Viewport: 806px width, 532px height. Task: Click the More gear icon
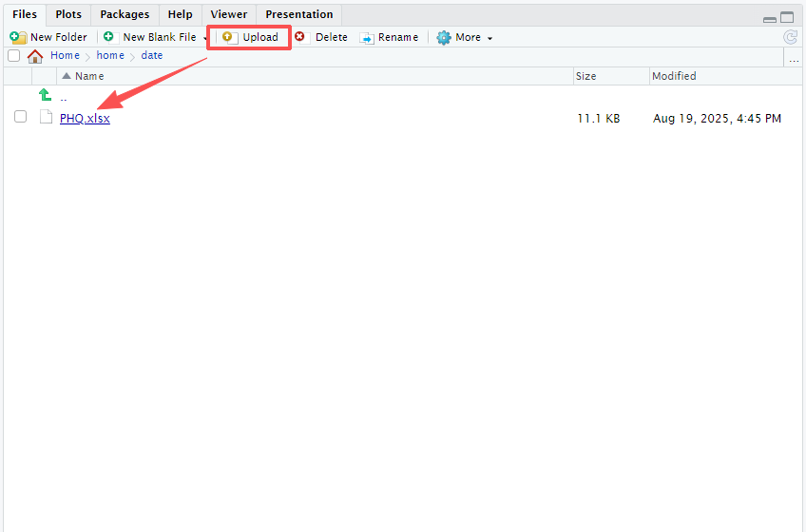[444, 37]
